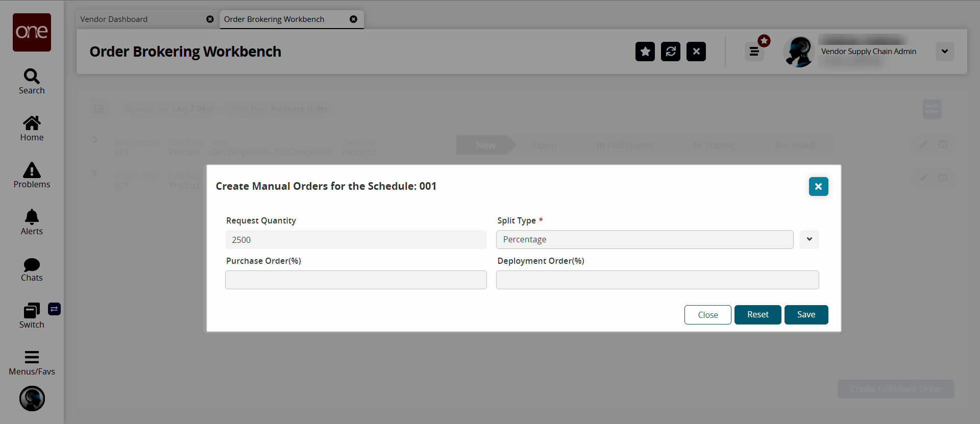Screen dimensions: 980x424
Task: Select the In Fulfillment status stage
Action: 625,145
